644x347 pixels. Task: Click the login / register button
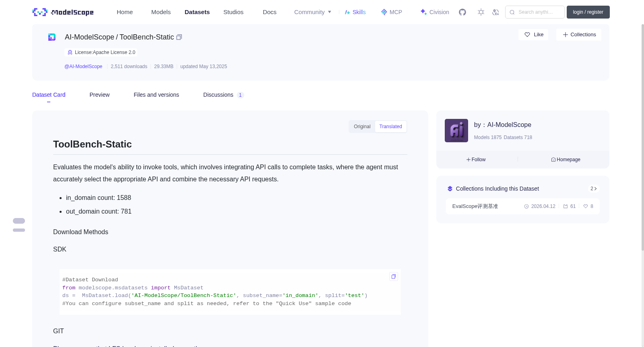[x=588, y=12]
